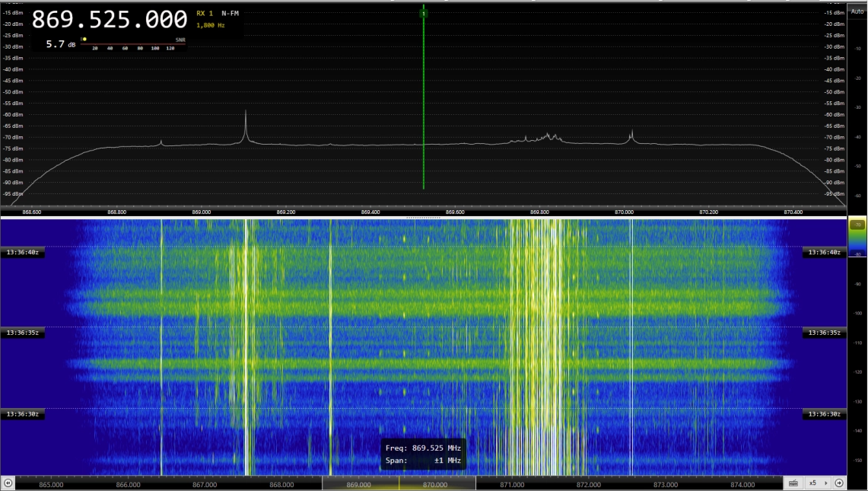Viewport: 868px width, 491px height.
Task: Click 873.000 on the bottom frequency bar
Action: point(666,484)
